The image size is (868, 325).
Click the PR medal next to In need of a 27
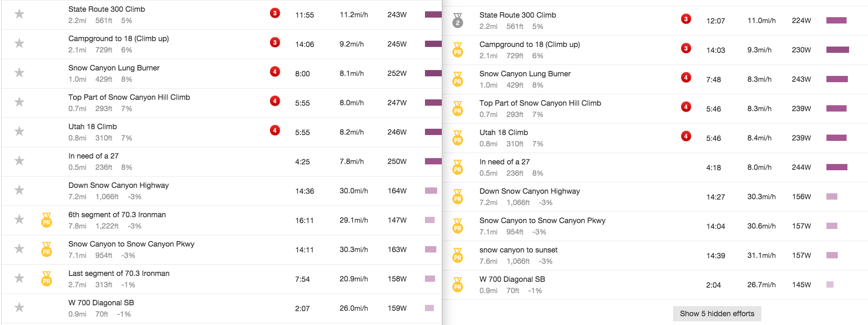pyautogui.click(x=458, y=168)
